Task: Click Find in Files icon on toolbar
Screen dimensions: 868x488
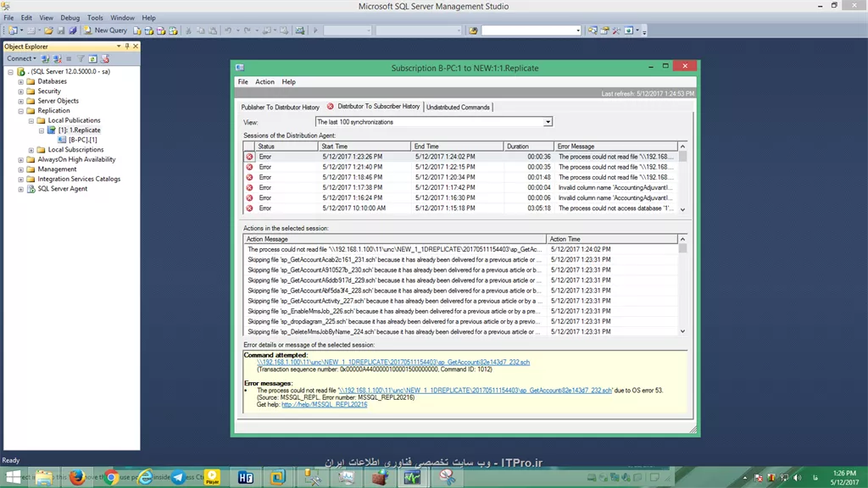Action: tap(473, 30)
